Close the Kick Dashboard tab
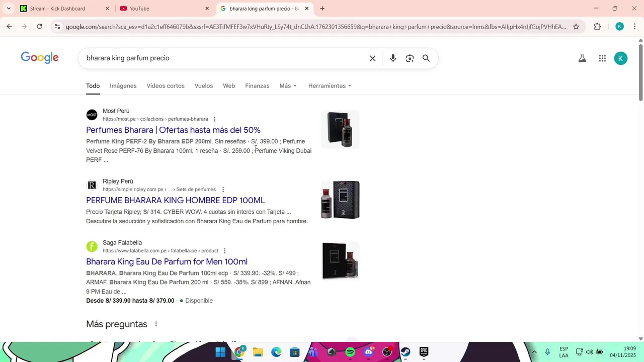Viewport: 644px width, 362px height. coord(107,9)
